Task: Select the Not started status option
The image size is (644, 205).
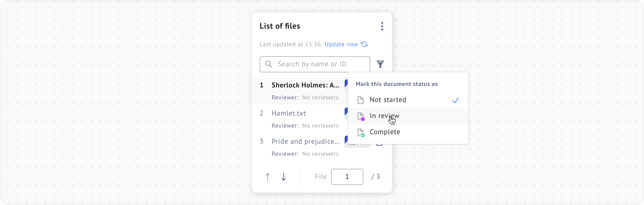Action: point(388,100)
